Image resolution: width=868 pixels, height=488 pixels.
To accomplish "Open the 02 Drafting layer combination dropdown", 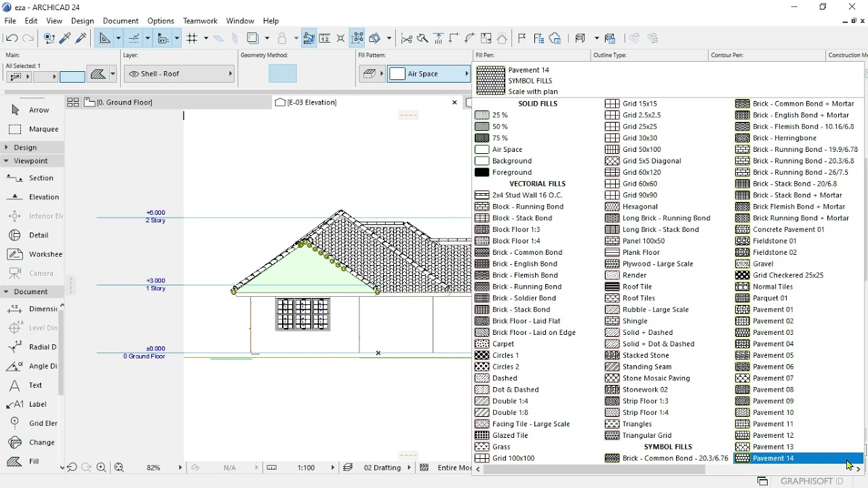I will click(378, 468).
